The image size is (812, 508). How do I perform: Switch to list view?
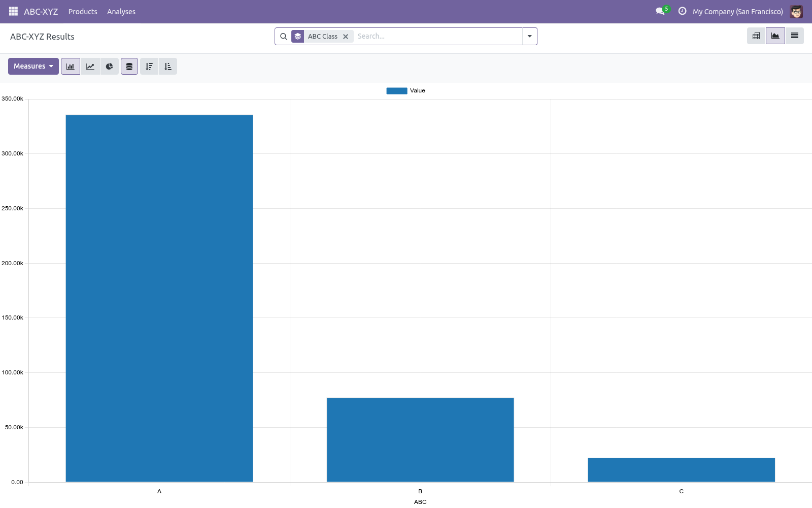click(x=795, y=36)
